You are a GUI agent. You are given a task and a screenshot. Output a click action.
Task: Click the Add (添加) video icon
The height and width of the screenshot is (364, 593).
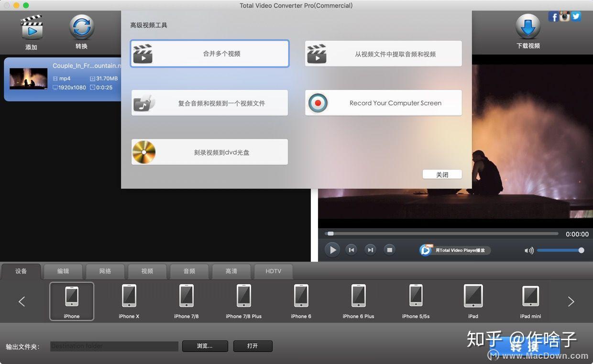click(31, 28)
